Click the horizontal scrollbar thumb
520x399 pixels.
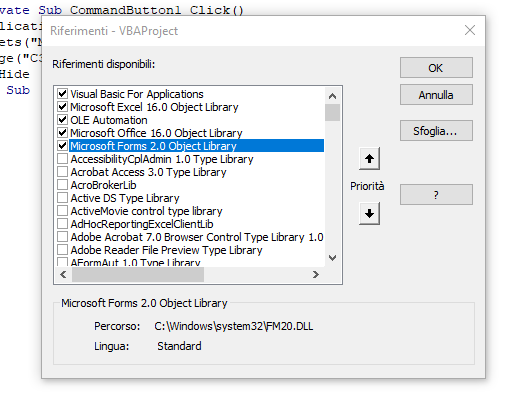coord(138,275)
